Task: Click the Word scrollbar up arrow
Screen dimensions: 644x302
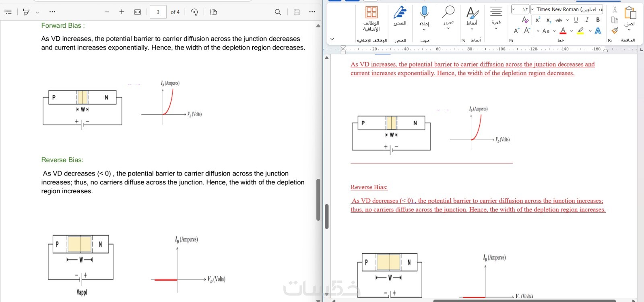Action: (x=327, y=58)
